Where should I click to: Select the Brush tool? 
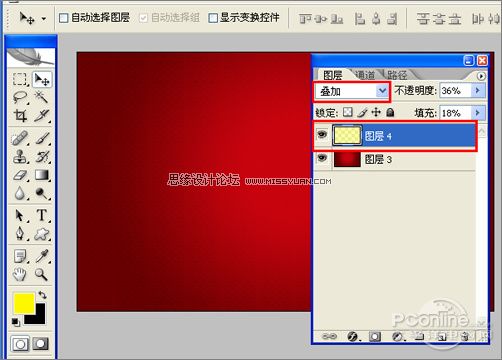[42, 138]
